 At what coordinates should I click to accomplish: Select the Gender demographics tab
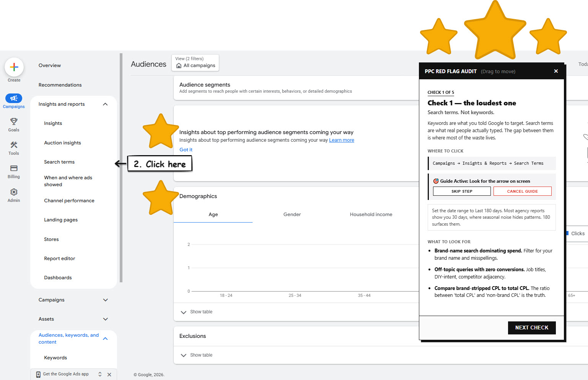pos(292,215)
